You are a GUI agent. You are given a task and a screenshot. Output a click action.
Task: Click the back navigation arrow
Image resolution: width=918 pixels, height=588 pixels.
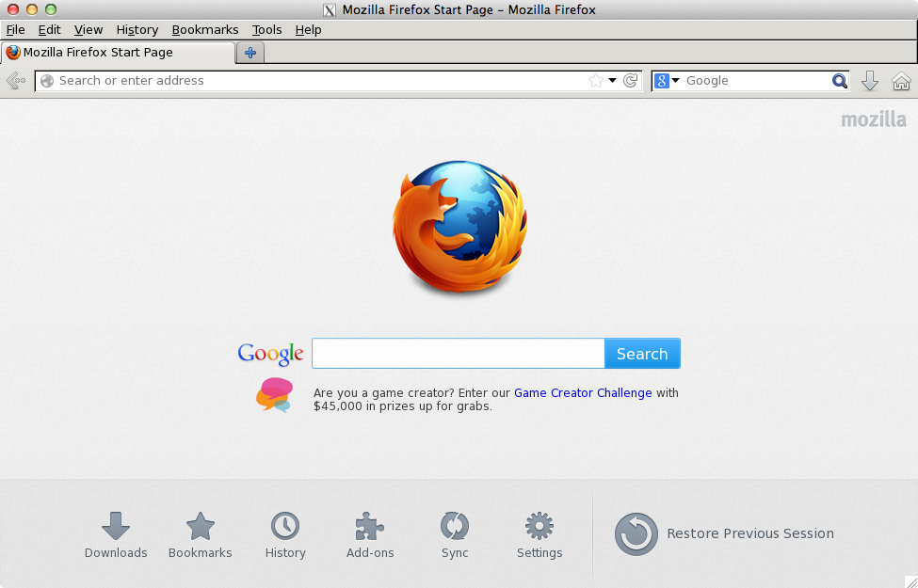(x=16, y=80)
